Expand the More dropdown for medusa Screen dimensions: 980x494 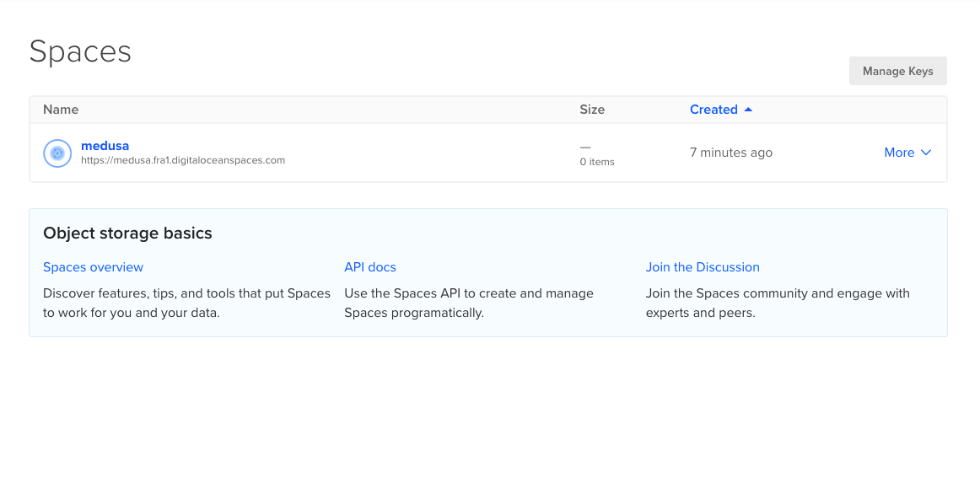pos(907,153)
